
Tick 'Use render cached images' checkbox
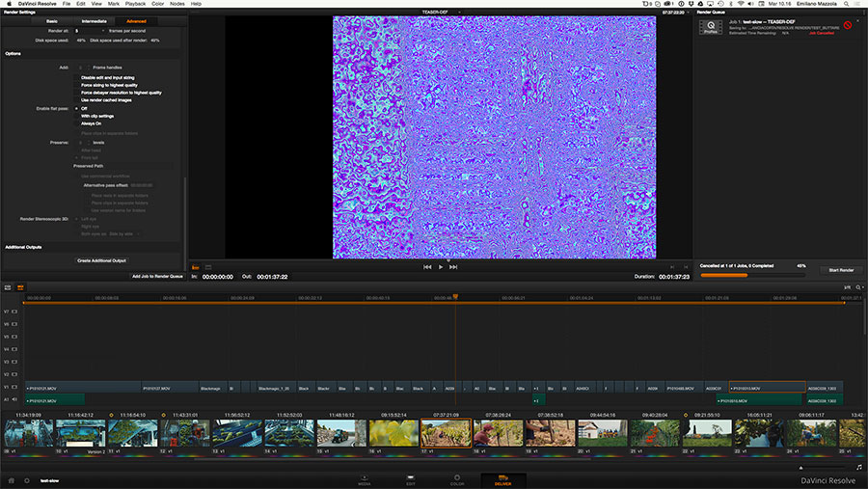pyautogui.click(x=76, y=99)
